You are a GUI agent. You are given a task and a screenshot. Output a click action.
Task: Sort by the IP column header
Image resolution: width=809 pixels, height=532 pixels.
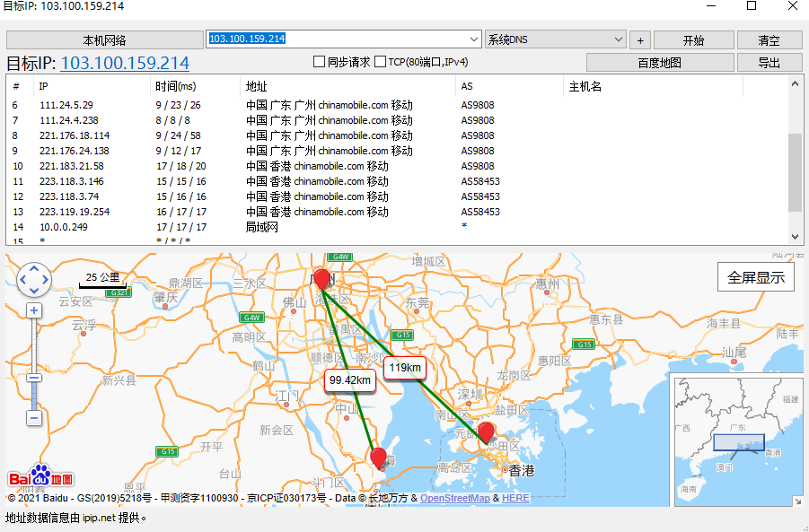tap(92, 86)
